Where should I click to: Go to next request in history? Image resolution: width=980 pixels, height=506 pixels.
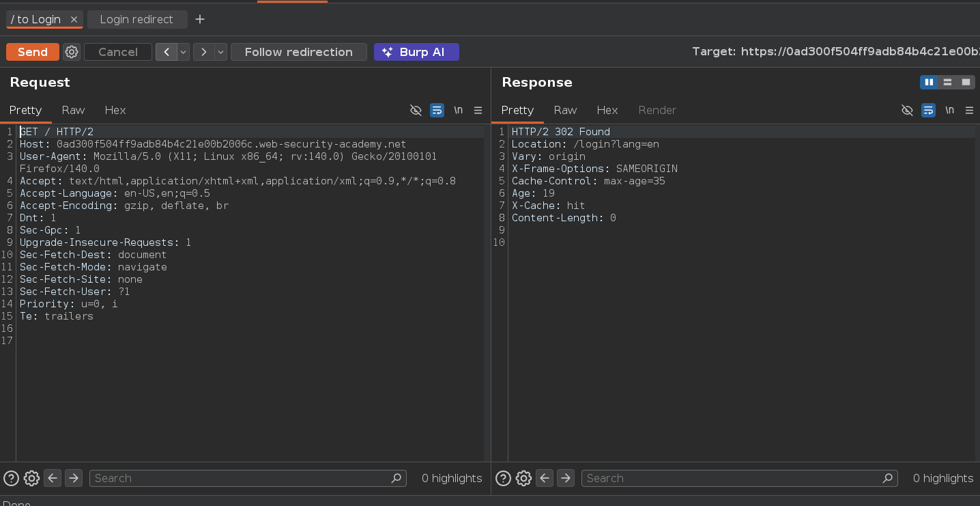pos(204,52)
